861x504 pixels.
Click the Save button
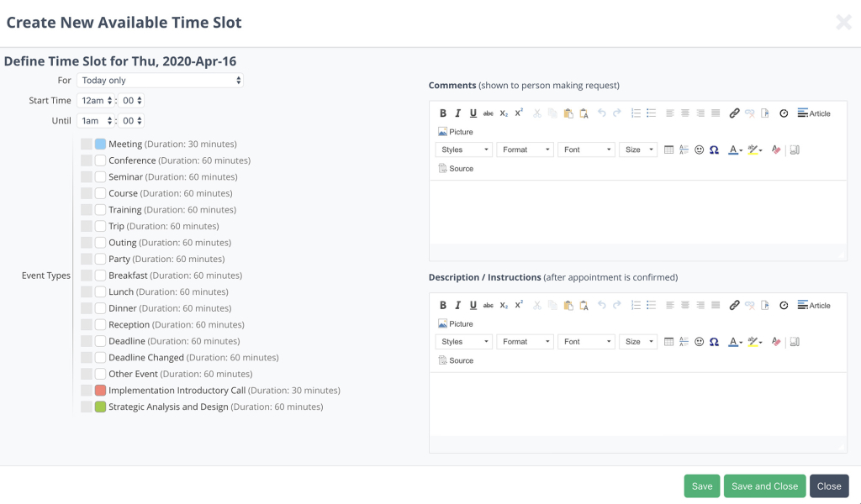coord(701,486)
